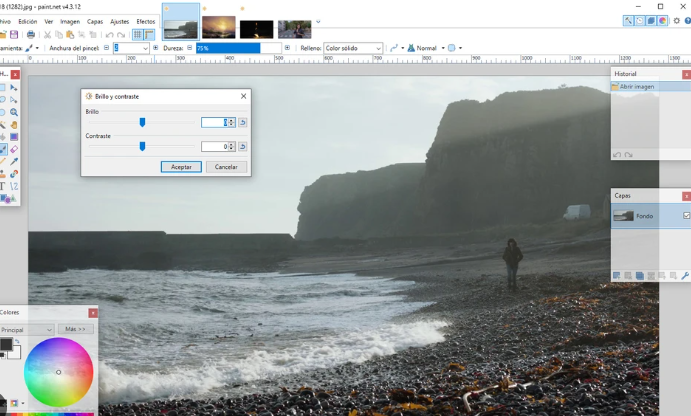Select the Gradient tool
This screenshot has width=691, height=416.
click(14, 137)
